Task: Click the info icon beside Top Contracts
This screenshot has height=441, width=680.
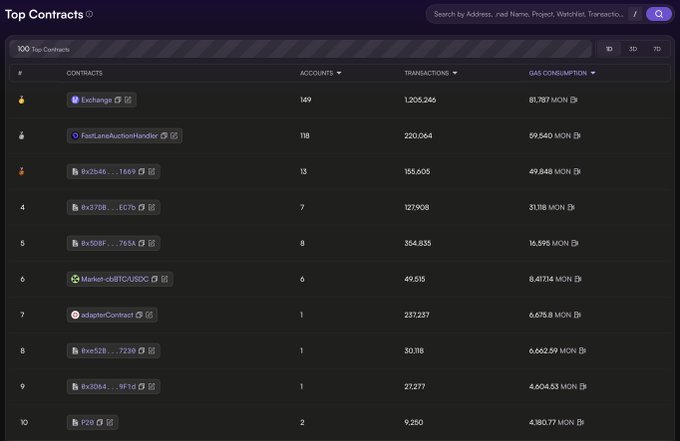Action: tap(89, 14)
